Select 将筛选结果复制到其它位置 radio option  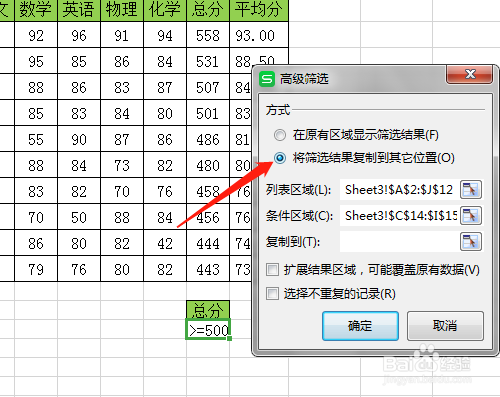[280, 158]
